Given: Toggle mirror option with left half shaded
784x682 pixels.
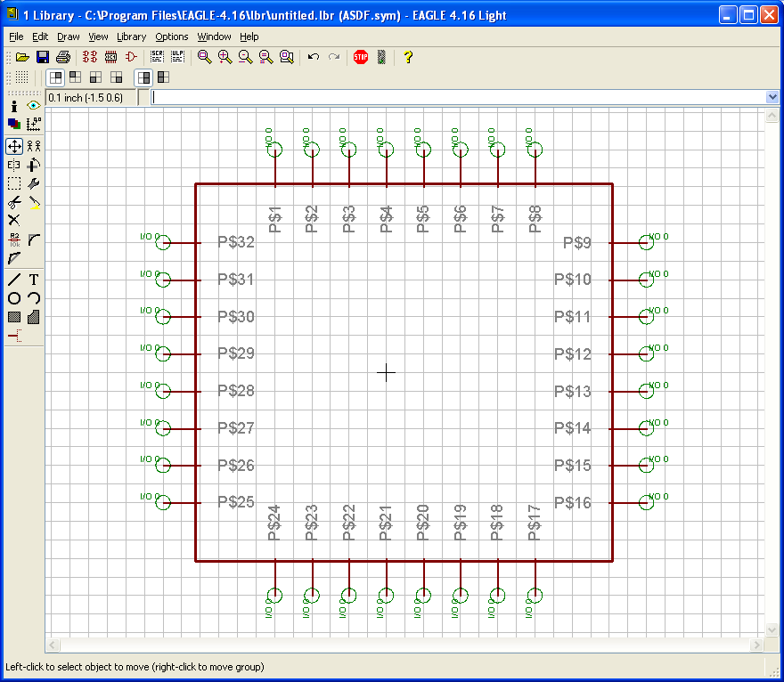Looking at the screenshot, I should pos(164,77).
